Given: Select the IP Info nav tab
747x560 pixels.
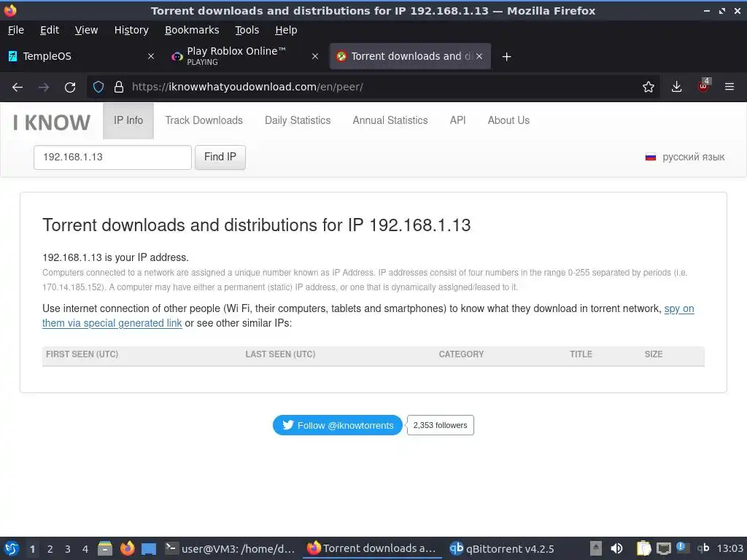Looking at the screenshot, I should pyautogui.click(x=128, y=120).
